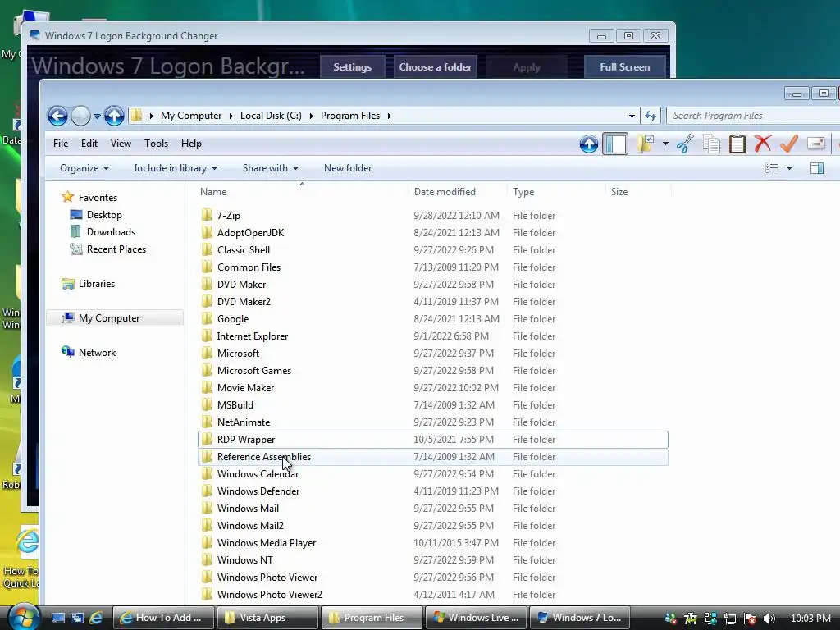840x630 pixels.
Task: Click Full Screen in the Logon Background Changer
Action: click(624, 67)
